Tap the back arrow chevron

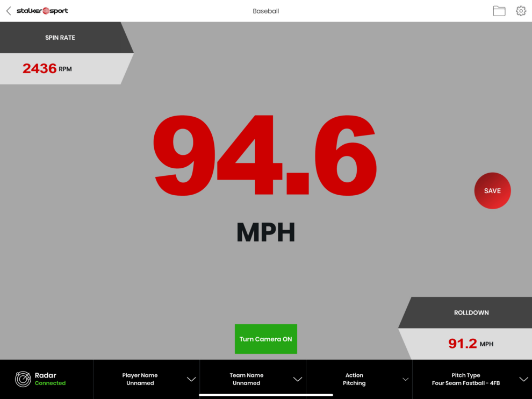tap(9, 11)
